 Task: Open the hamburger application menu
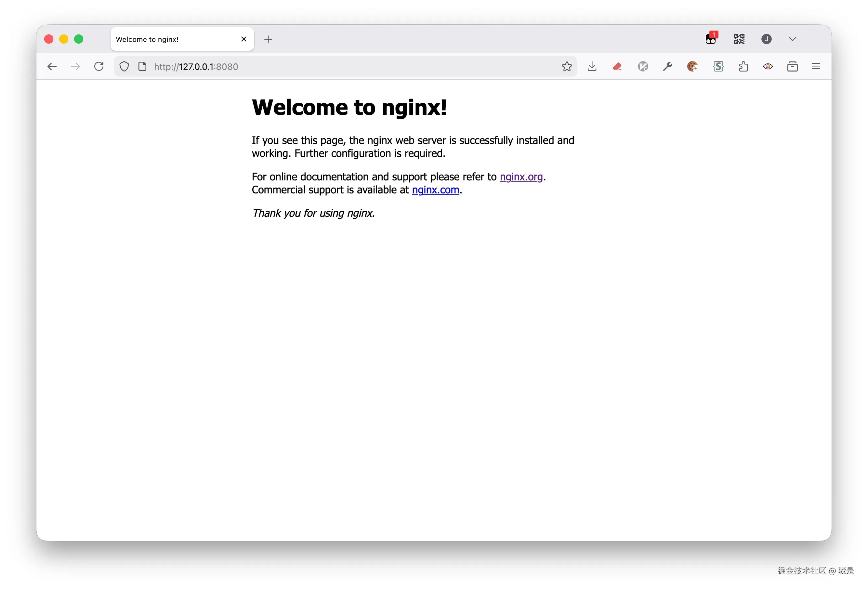[x=816, y=67]
